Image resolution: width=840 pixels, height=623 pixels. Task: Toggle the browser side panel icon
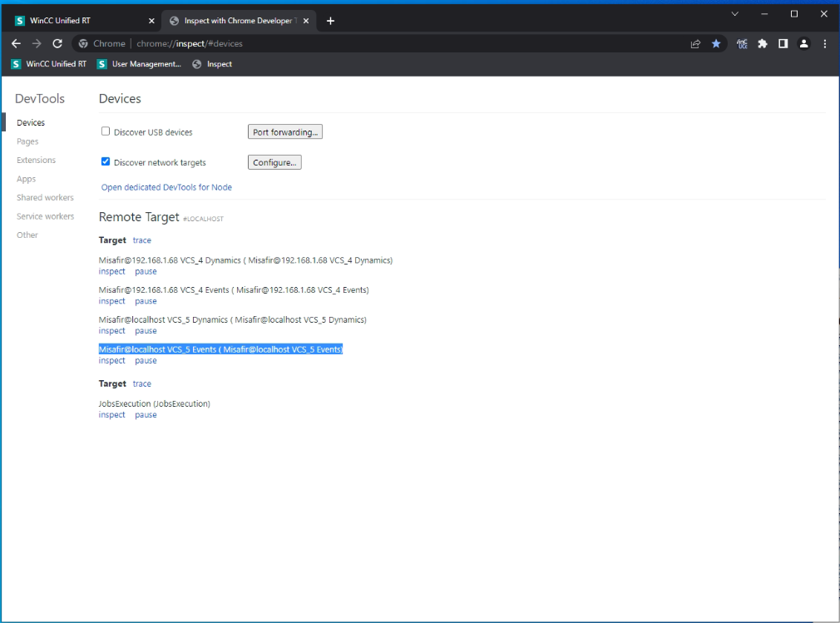pyautogui.click(x=783, y=44)
